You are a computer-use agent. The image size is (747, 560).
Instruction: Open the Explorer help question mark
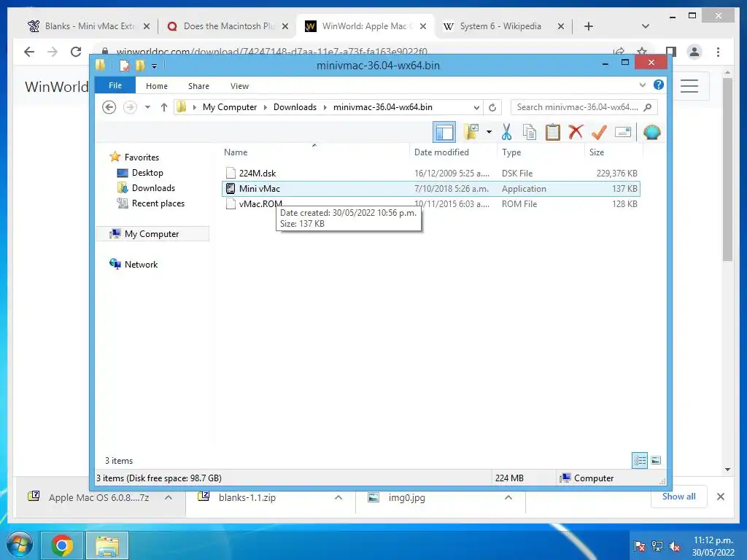pos(659,85)
